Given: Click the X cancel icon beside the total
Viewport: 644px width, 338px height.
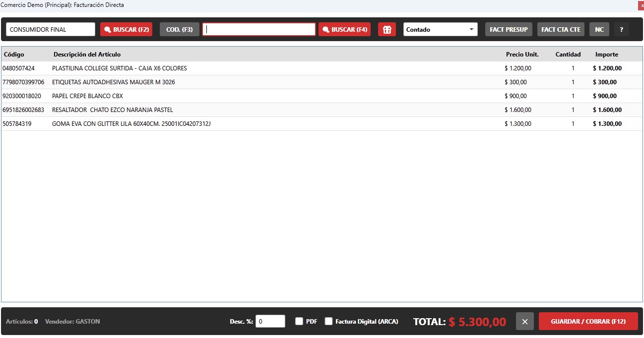Looking at the screenshot, I should (525, 321).
